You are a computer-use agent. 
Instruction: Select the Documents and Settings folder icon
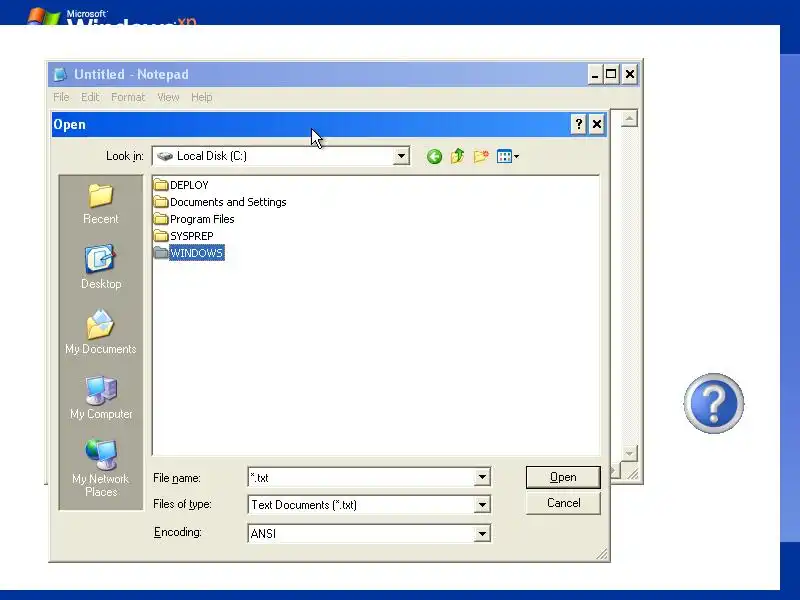pos(161,202)
